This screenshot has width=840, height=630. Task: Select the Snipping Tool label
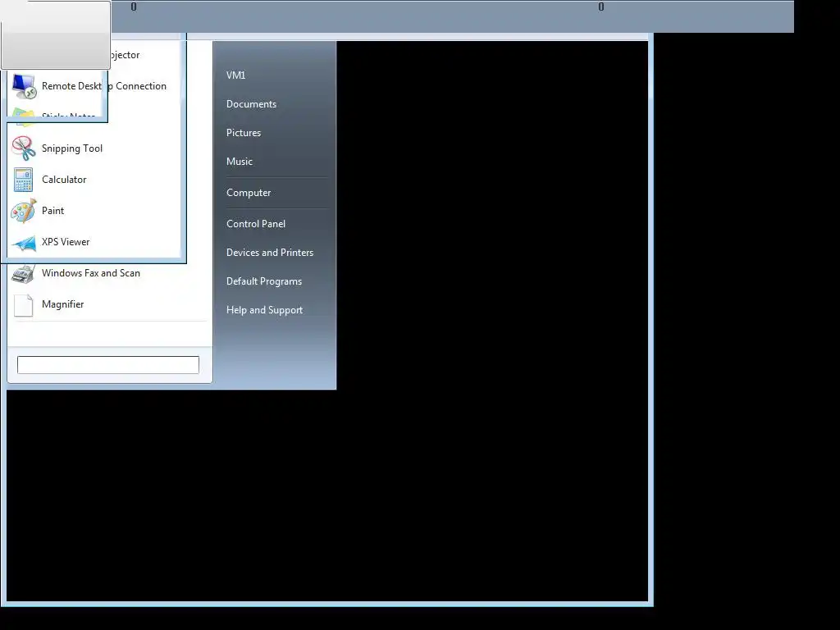click(x=72, y=148)
